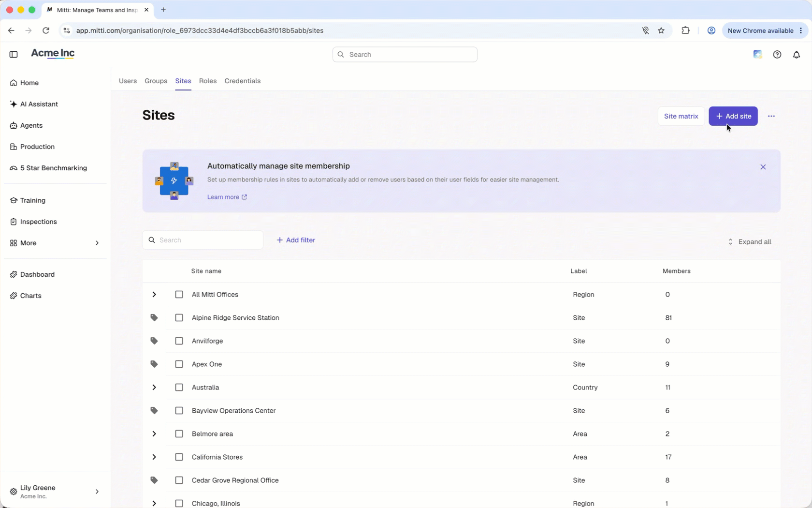The width and height of the screenshot is (812, 508).
Task: Click tag icon for Cedar Grove Regional Office
Action: coord(154,480)
